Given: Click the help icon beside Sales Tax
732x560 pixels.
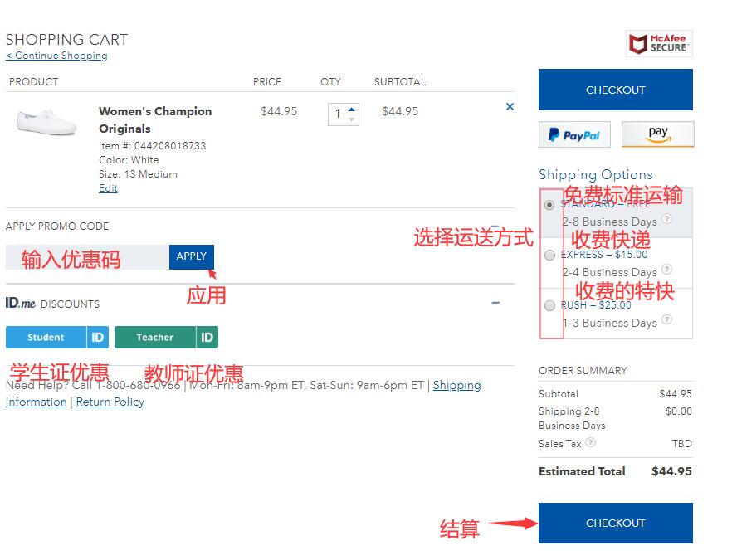Looking at the screenshot, I should (x=590, y=443).
